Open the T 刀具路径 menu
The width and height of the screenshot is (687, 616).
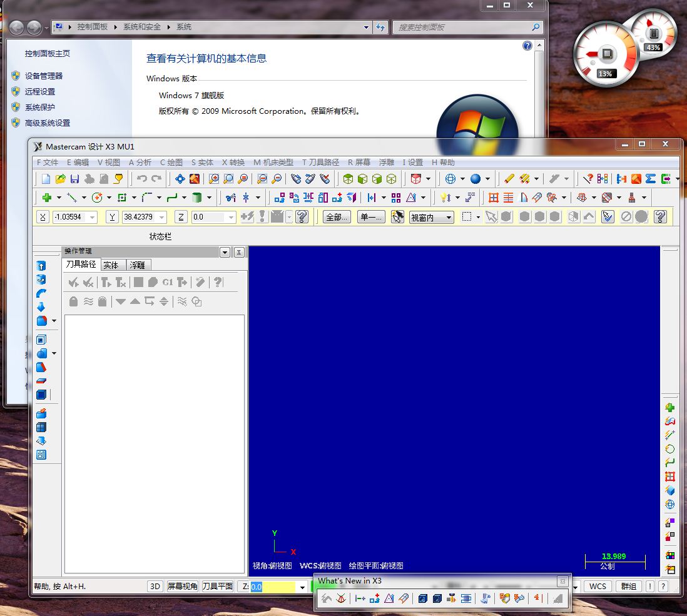tap(320, 163)
